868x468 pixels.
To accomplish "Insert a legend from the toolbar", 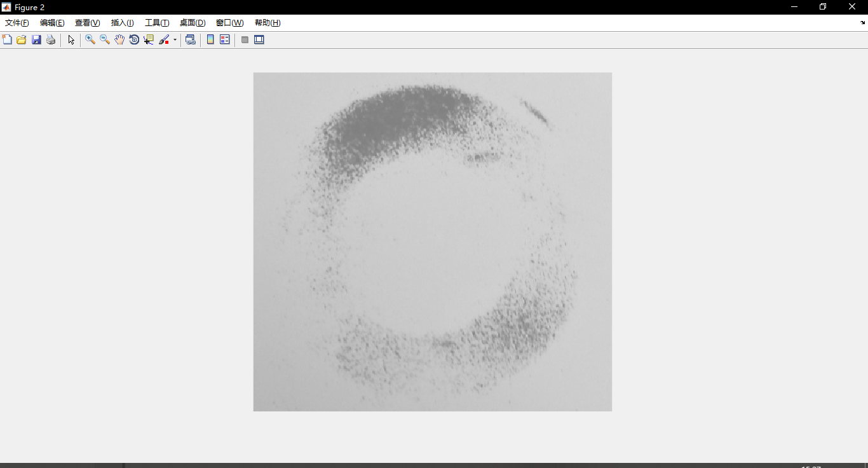I will 225,39.
